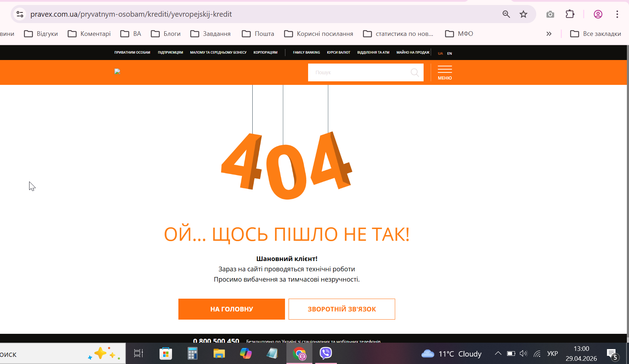629x364 pixels.
Task: Click the УКР keyboard language indicator
Action: (x=553, y=354)
